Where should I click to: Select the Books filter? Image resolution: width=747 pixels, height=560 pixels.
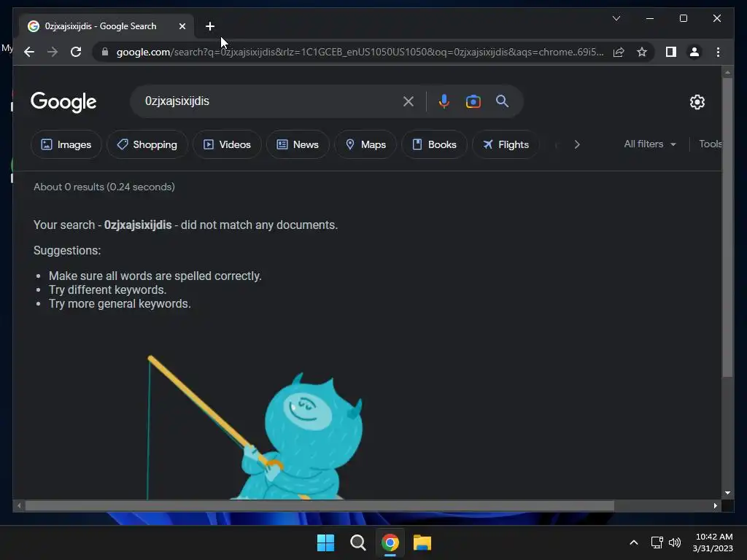click(x=434, y=144)
